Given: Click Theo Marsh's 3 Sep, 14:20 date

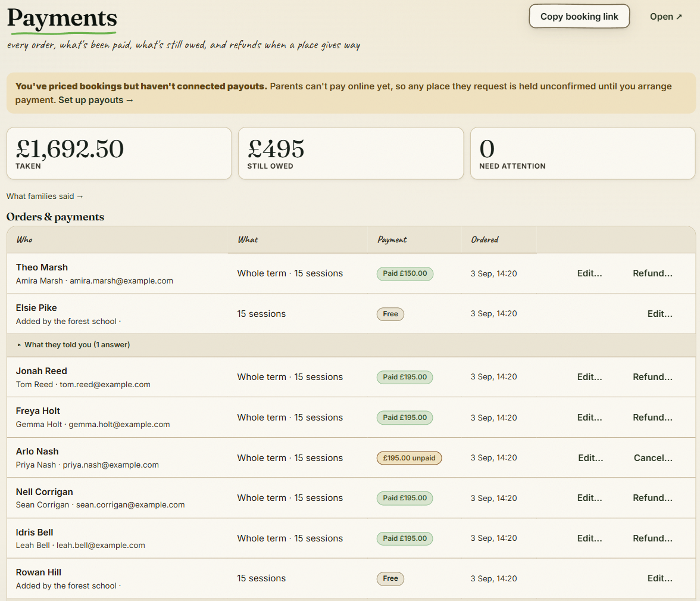Looking at the screenshot, I should (494, 273).
